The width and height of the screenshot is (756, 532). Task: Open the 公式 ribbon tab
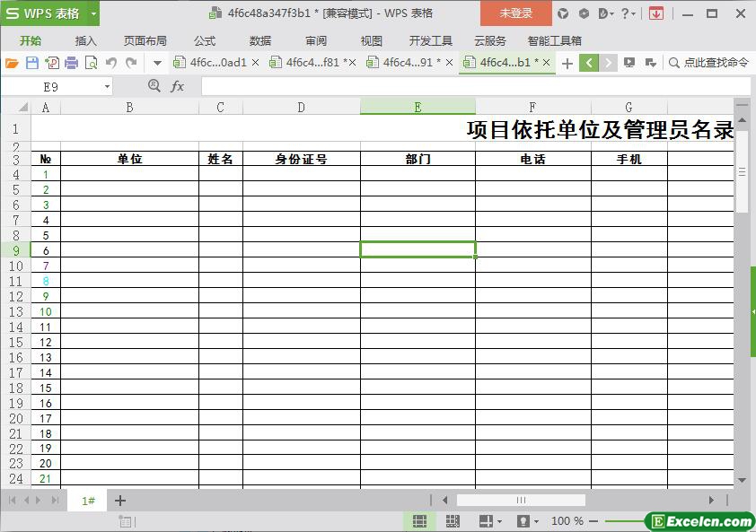pyautogui.click(x=205, y=41)
